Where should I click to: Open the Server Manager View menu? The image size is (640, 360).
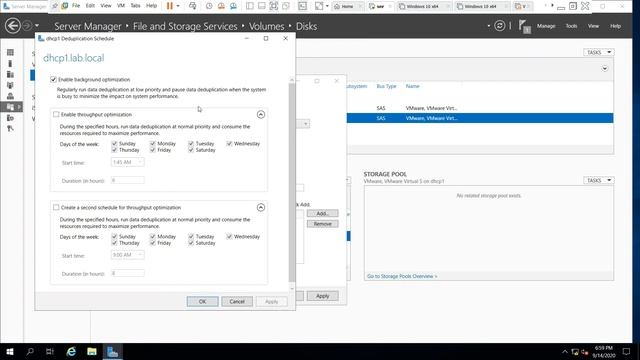[593, 26]
